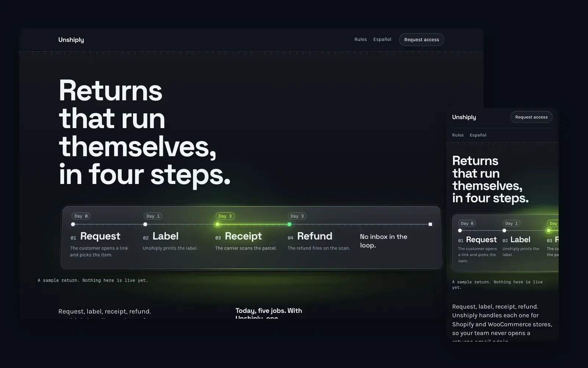
Task: Select the desktop 'Label' step heading
Action: click(165, 236)
